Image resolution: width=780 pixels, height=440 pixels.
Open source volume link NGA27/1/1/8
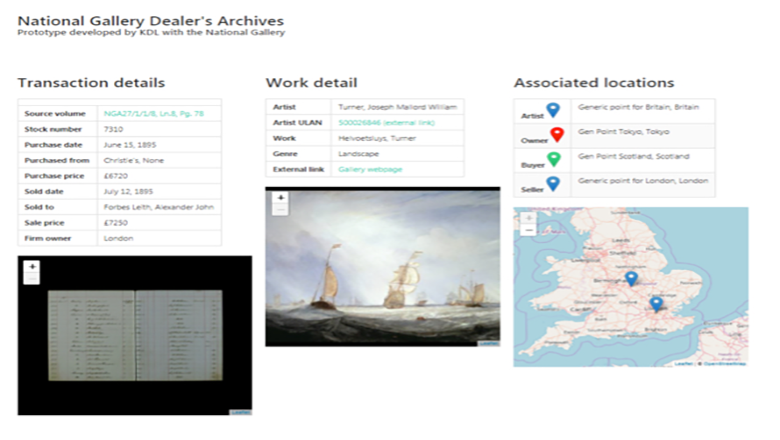154,114
